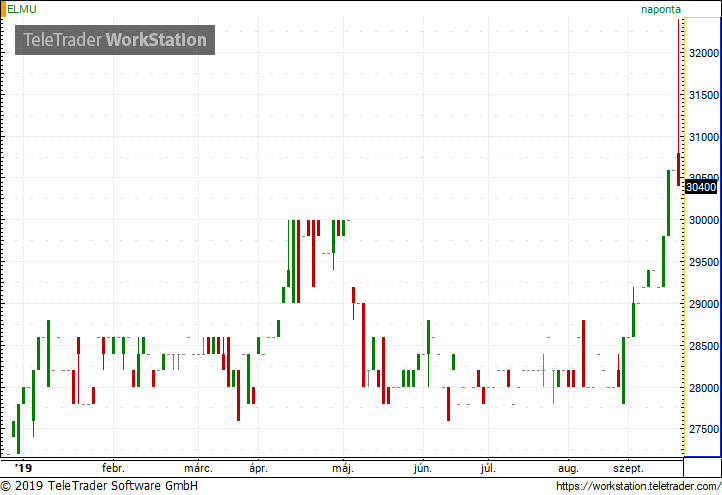The height and width of the screenshot is (495, 722).
Task: Click the 32000 price axis label
Action: click(x=704, y=53)
